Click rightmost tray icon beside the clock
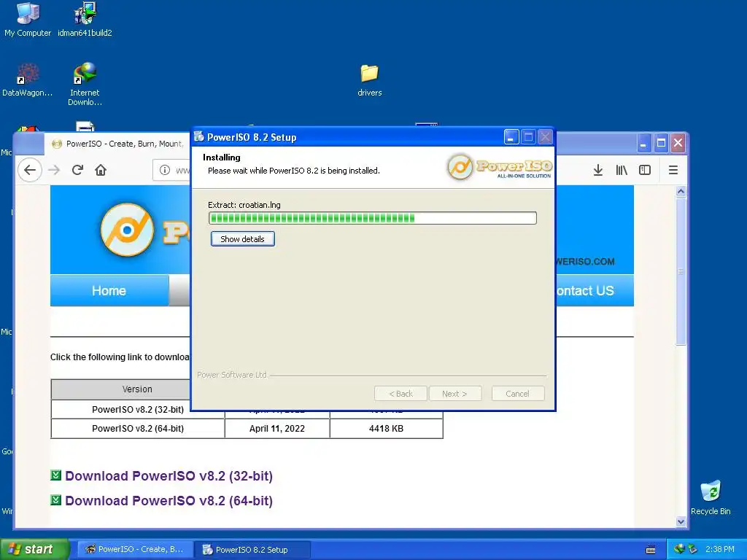Viewport: 747px width, 560px height. tap(692, 549)
